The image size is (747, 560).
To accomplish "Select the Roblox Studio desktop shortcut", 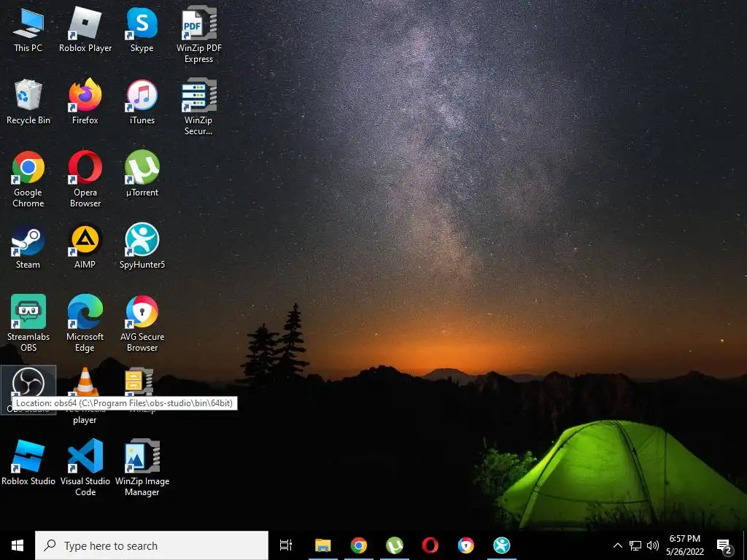I will 28,462.
